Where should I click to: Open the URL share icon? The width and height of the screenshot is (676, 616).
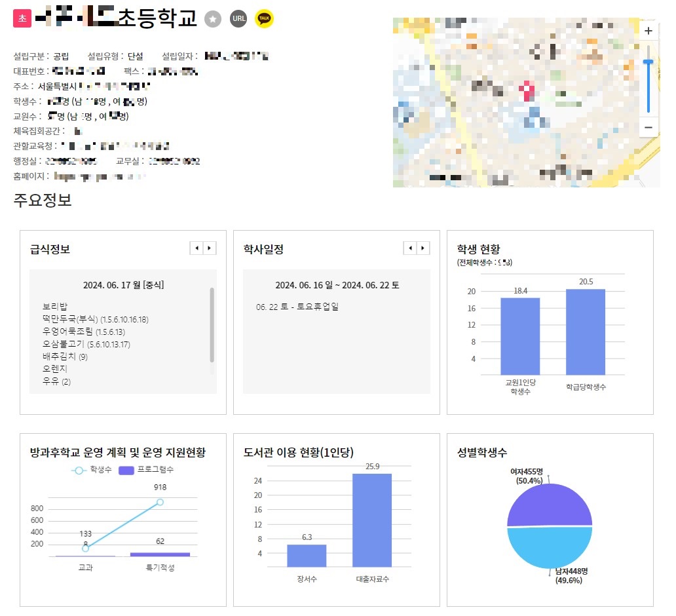point(238,18)
